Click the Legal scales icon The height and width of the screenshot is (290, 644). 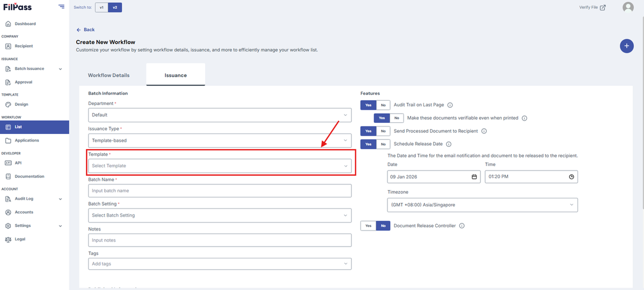click(8, 239)
